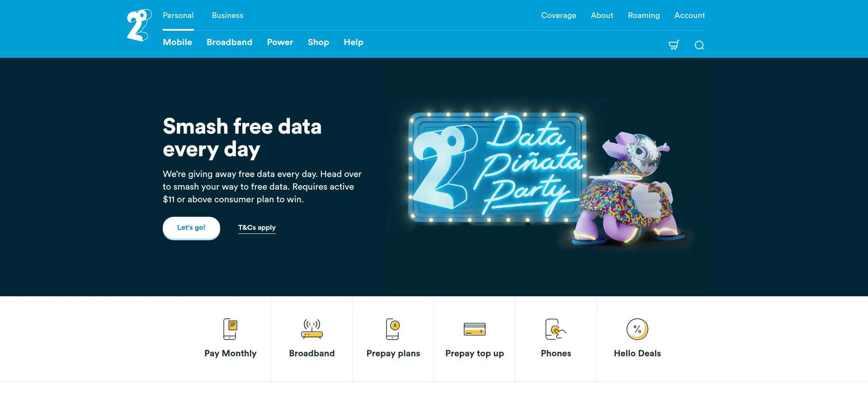Open the Roaming link
868x401 pixels.
pyautogui.click(x=643, y=15)
